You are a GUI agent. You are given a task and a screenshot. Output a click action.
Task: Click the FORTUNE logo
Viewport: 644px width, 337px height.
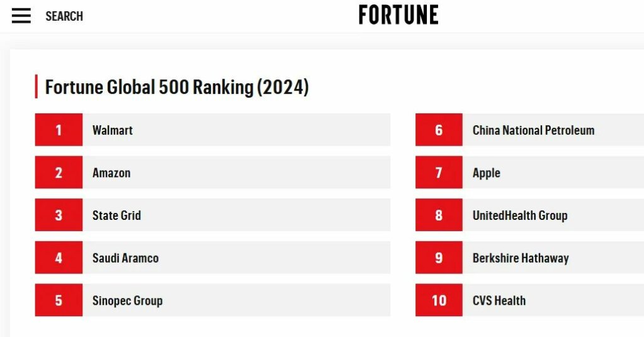[x=398, y=15]
